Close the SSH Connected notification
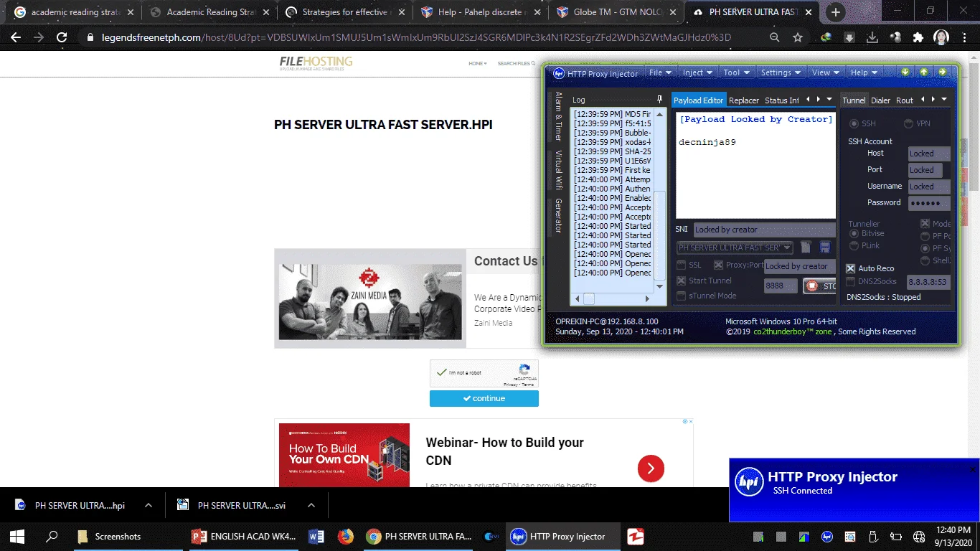This screenshot has height=551, width=980. coord(973,469)
